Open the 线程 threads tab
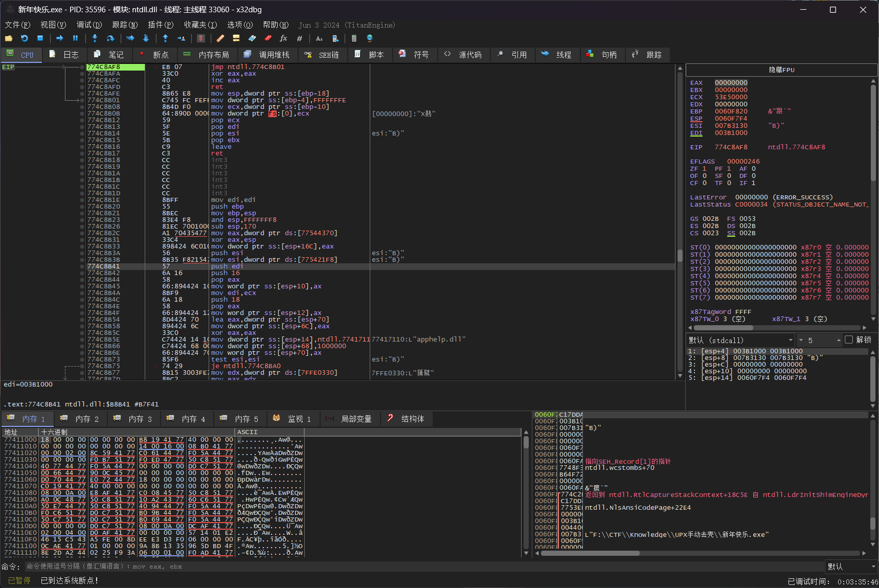 tap(557, 55)
